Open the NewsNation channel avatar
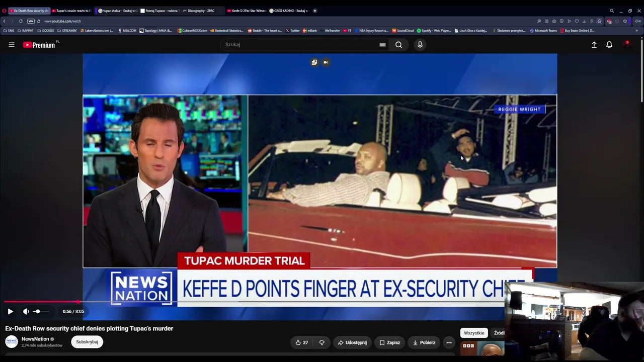Screen dimensions: 644x362 coord(12,342)
